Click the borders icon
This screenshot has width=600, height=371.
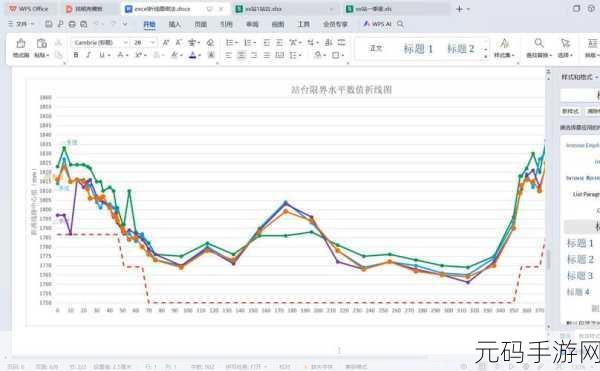[x=335, y=55]
